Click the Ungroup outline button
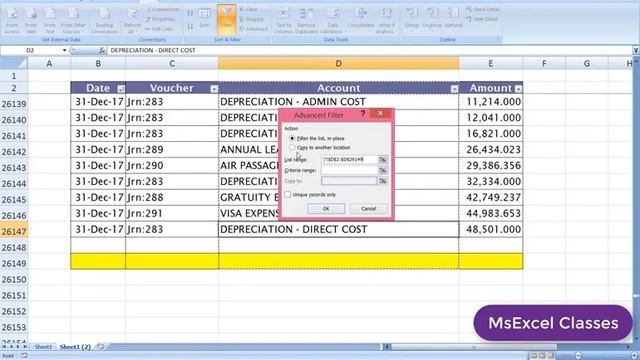This screenshot has width=640, height=360. pyautogui.click(x=432, y=19)
